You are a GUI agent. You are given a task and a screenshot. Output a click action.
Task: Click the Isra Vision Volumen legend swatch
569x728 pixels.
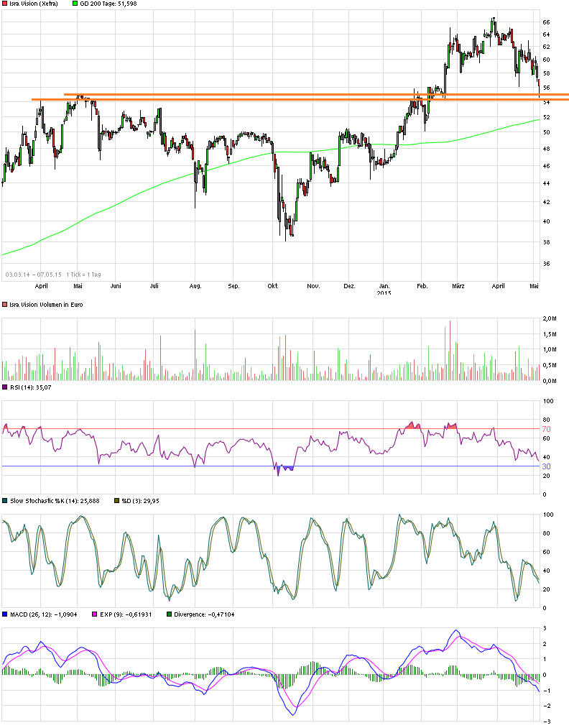coord(5,305)
